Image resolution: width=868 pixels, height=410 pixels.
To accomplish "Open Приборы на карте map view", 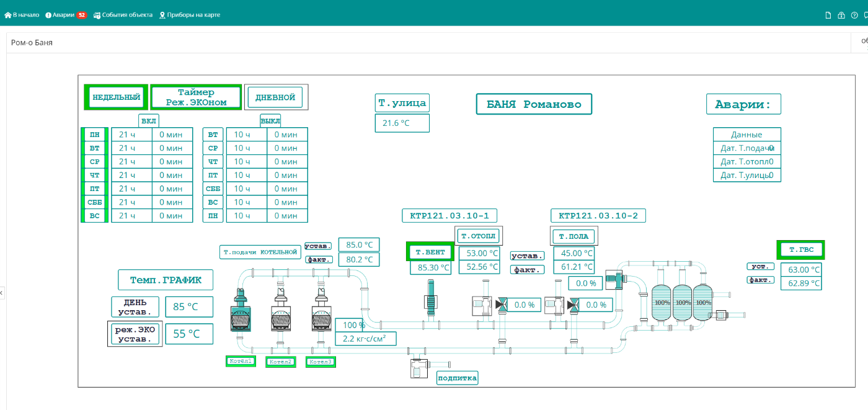I will click(x=190, y=15).
